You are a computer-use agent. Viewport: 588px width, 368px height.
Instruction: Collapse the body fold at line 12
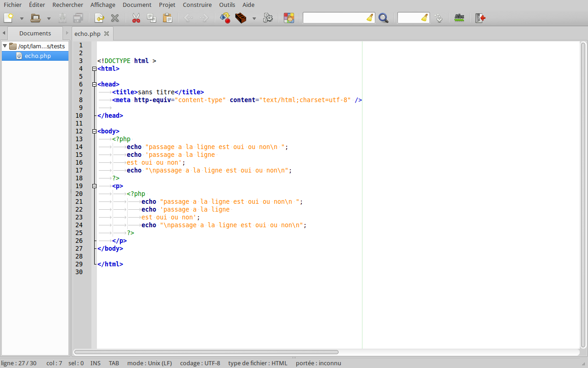(x=94, y=131)
